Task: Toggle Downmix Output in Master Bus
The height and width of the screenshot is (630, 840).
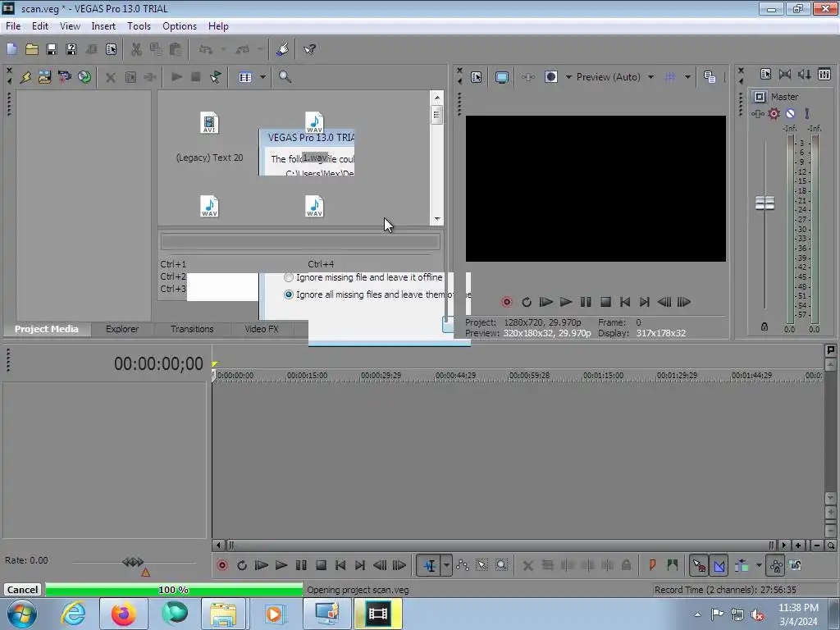Action: click(785, 75)
